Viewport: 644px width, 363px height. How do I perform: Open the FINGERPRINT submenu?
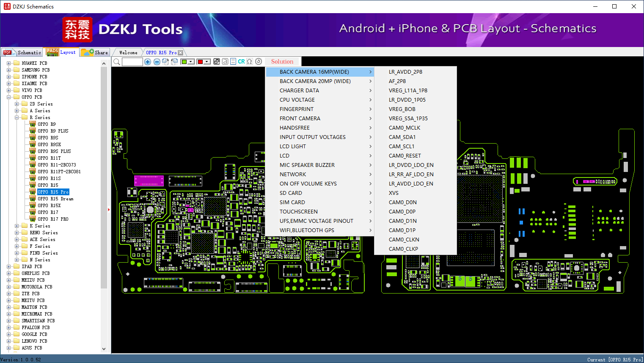320,109
